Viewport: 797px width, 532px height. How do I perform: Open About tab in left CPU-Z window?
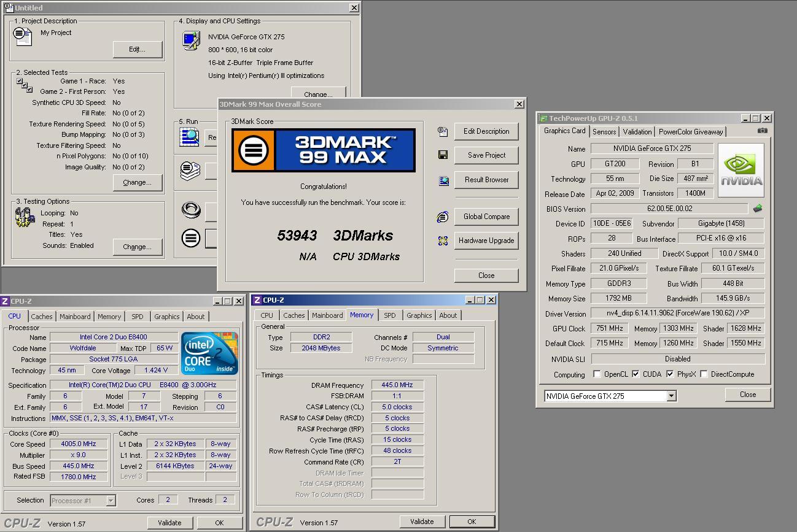196,317
